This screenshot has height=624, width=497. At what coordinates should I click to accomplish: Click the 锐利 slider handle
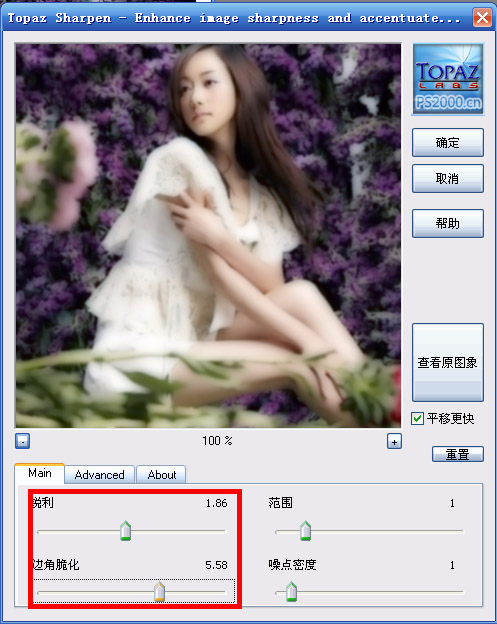coord(125,530)
